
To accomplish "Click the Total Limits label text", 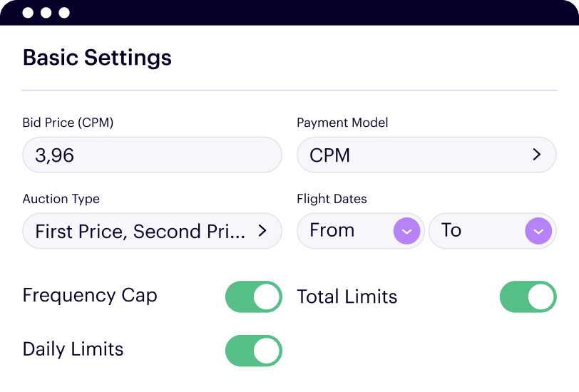I will (x=347, y=296).
